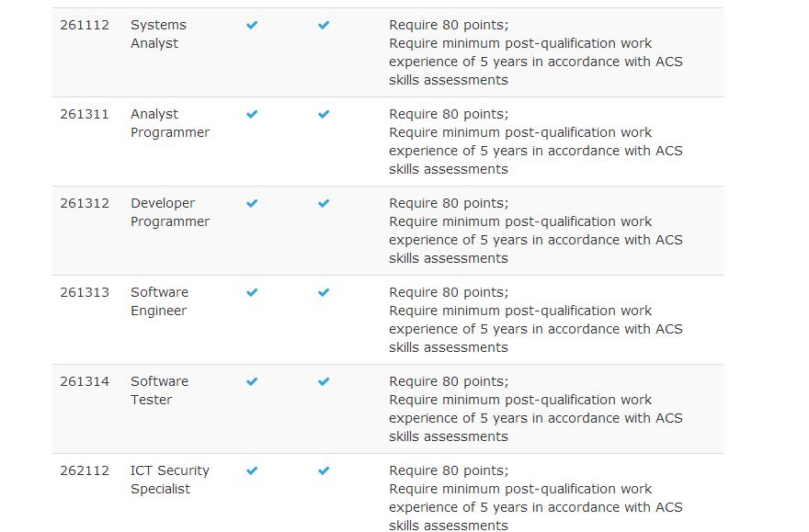Click second checkmark in Systems Analyst row

324,25
